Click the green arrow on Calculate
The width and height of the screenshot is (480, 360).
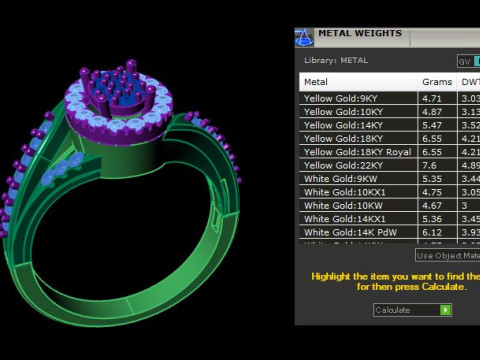(445, 310)
